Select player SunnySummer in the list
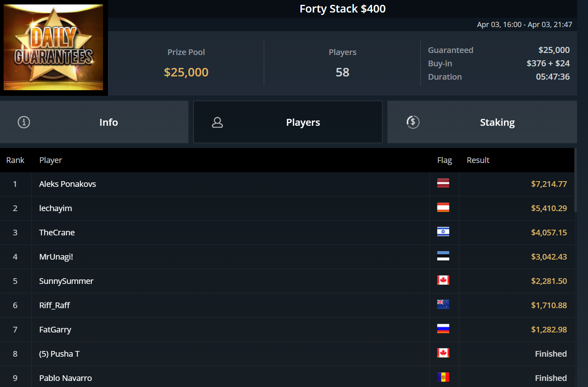Image resolution: width=588 pixels, height=387 pixels. 66,281
